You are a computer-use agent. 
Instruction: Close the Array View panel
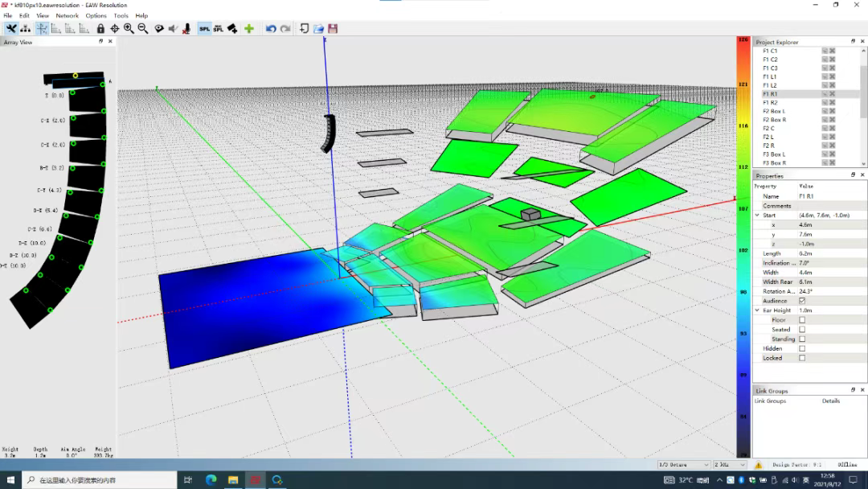(111, 42)
